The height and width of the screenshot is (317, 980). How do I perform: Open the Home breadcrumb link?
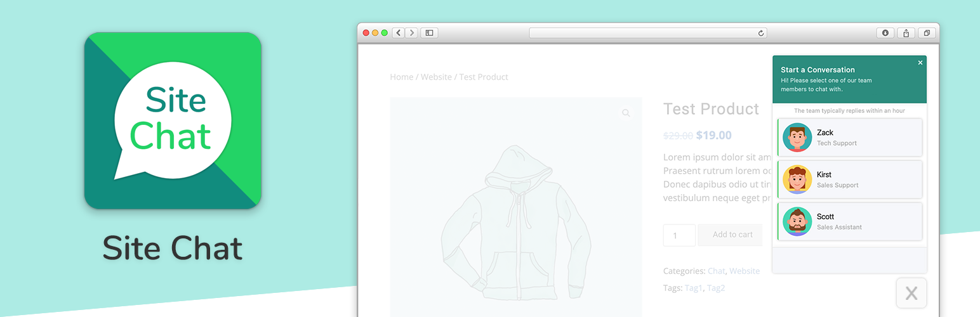click(401, 77)
